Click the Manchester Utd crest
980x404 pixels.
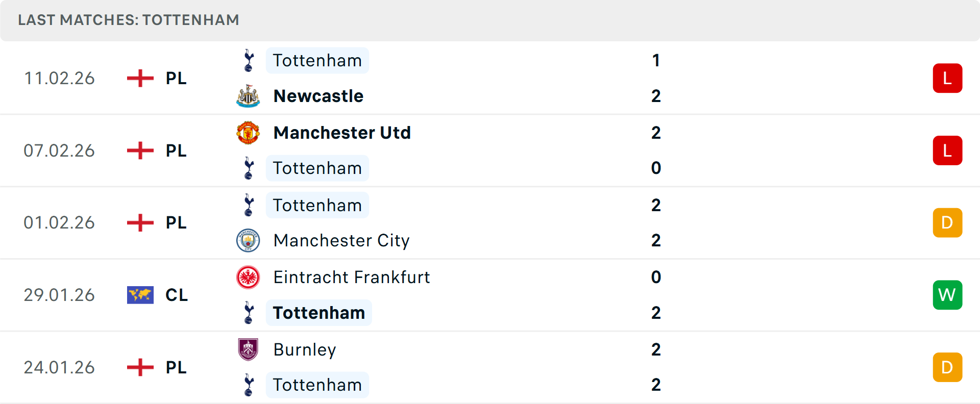249,133
